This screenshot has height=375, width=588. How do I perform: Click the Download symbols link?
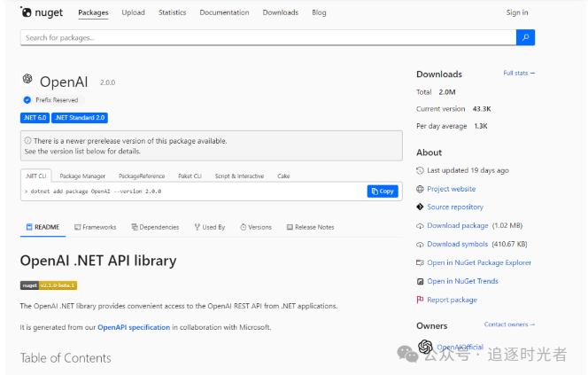point(458,244)
